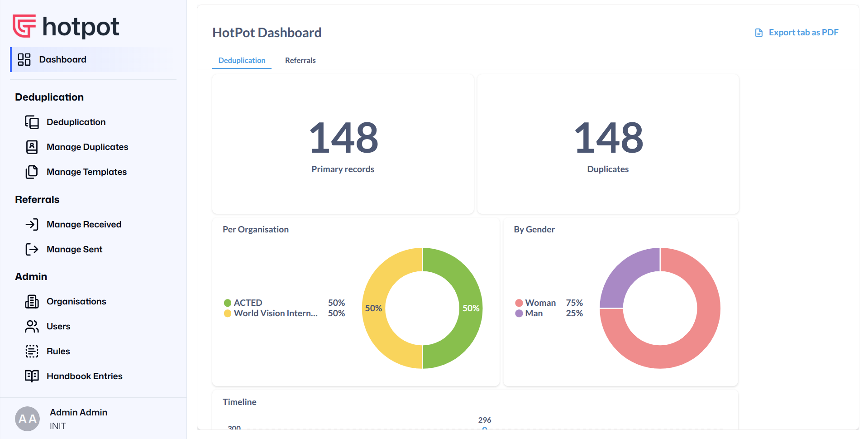Click the Admin Admin profile name
The image size is (868, 439).
[x=78, y=412]
